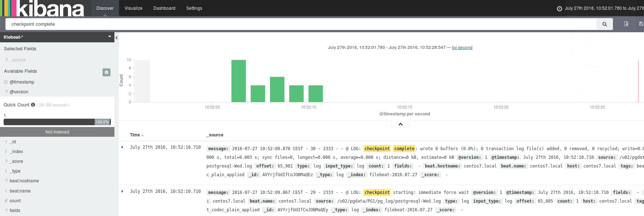
Task: Click the highlighted 'complete' word in first row
Action: (404, 149)
